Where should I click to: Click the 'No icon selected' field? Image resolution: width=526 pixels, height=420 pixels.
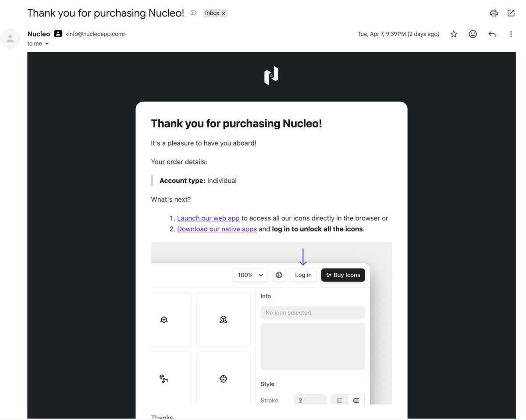click(313, 313)
